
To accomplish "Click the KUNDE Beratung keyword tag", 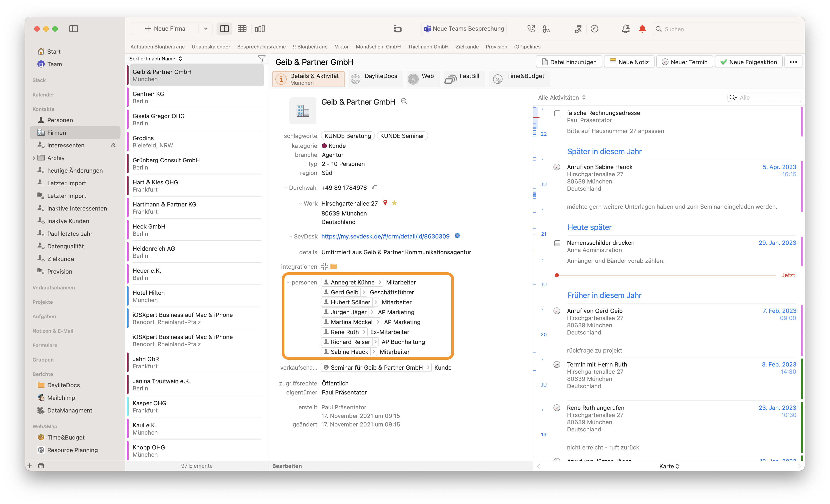I will 348,136.
